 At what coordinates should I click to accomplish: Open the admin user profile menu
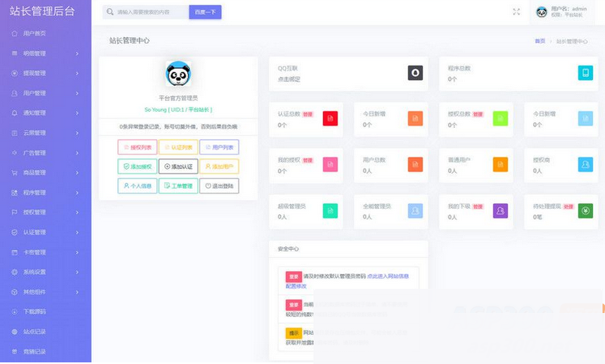[567, 12]
